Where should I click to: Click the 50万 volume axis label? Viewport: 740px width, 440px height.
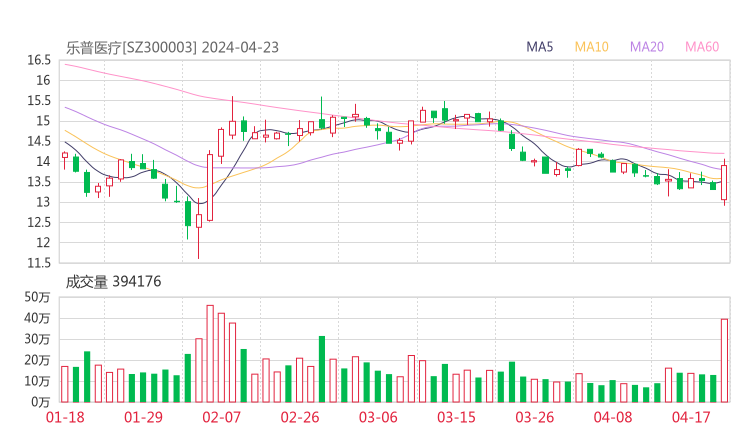[x=37, y=297]
